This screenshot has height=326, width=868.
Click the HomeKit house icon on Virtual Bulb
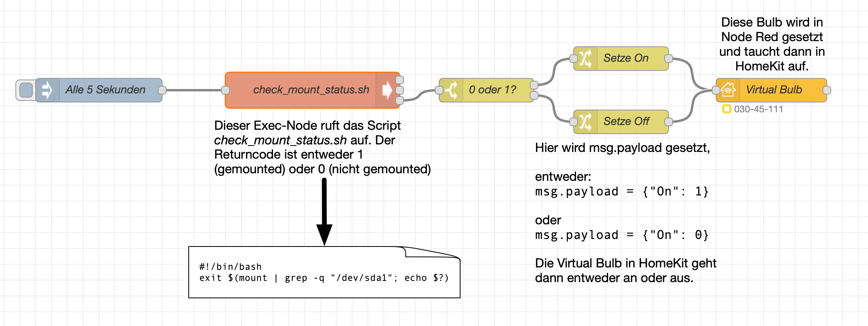point(728,90)
